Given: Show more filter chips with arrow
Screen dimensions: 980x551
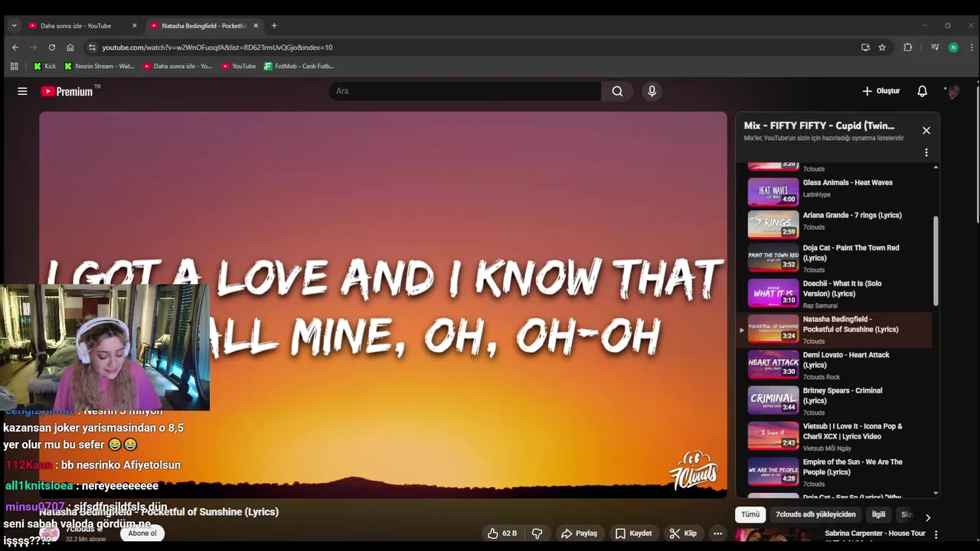Looking at the screenshot, I should (x=928, y=517).
